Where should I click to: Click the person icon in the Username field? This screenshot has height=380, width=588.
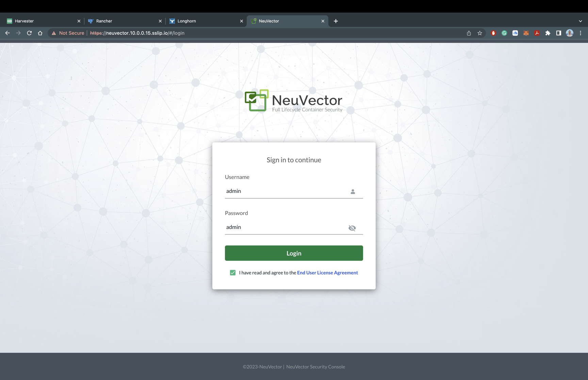pos(353,192)
